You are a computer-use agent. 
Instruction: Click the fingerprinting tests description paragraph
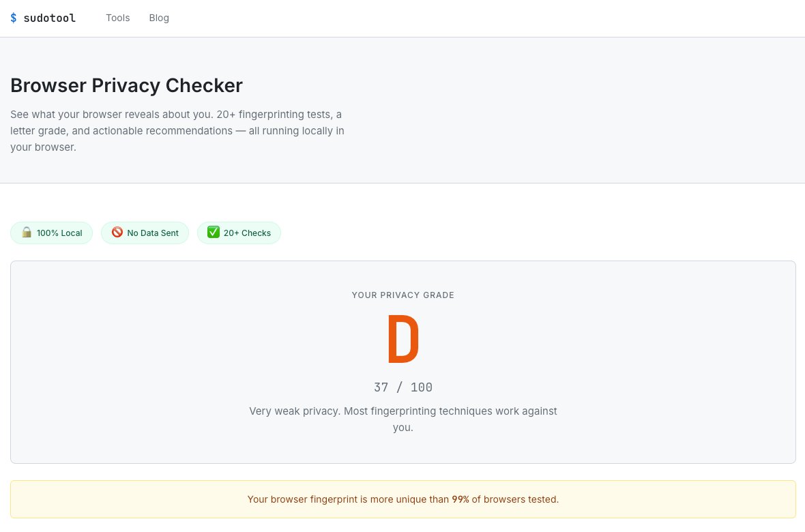(177, 130)
